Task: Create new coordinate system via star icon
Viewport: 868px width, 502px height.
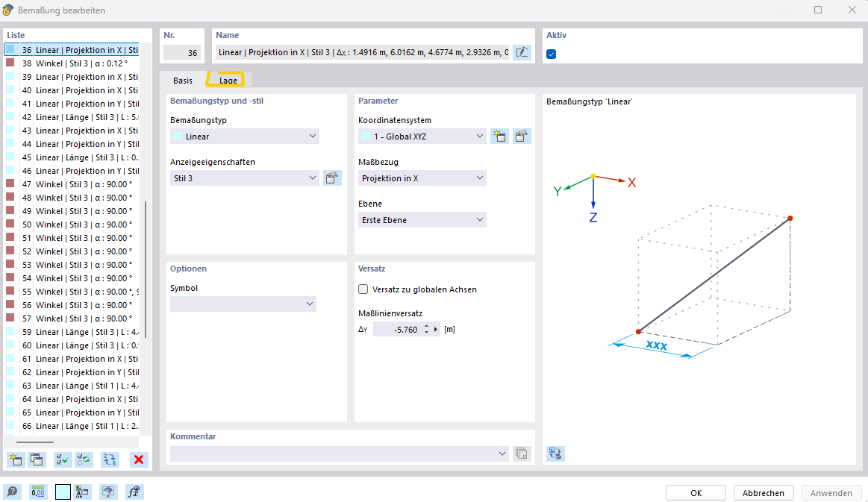Action: tap(499, 137)
